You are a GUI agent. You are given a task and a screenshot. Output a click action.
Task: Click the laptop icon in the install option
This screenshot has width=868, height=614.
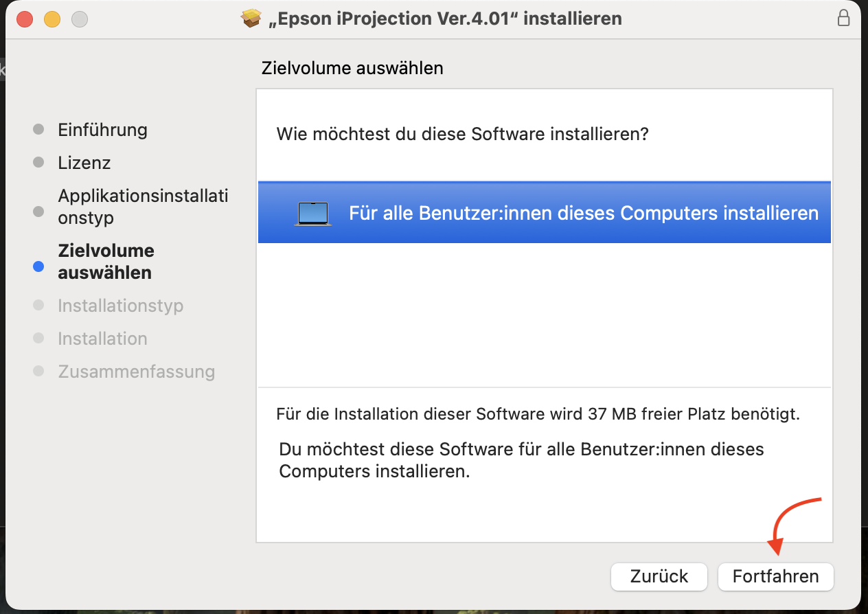[313, 214]
